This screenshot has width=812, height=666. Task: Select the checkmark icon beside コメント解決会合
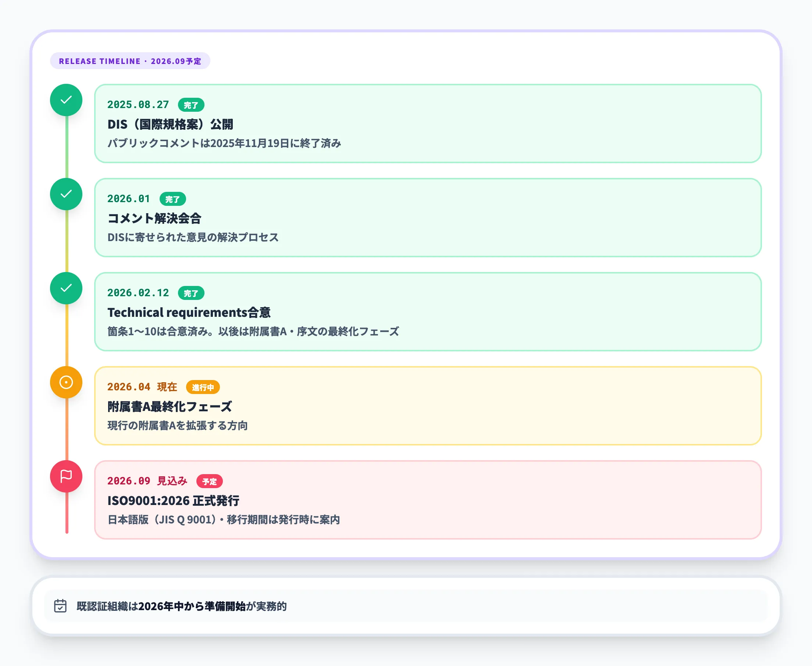pyautogui.click(x=66, y=194)
